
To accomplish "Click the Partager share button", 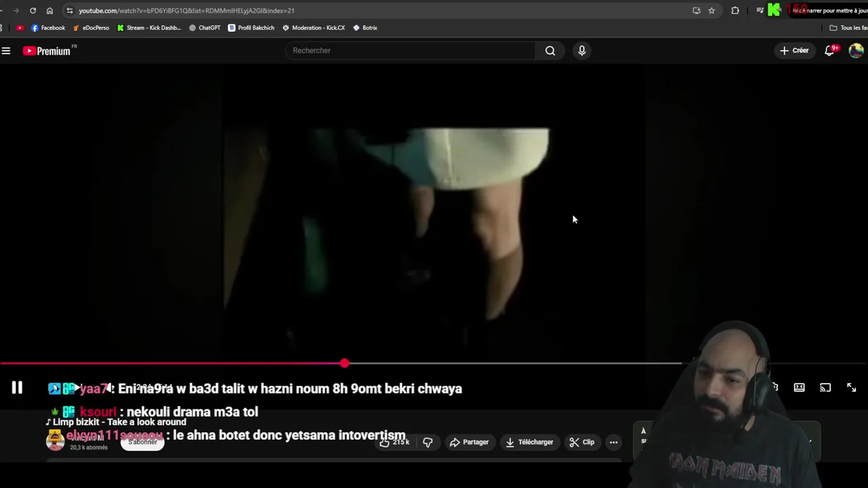I will pyautogui.click(x=469, y=442).
